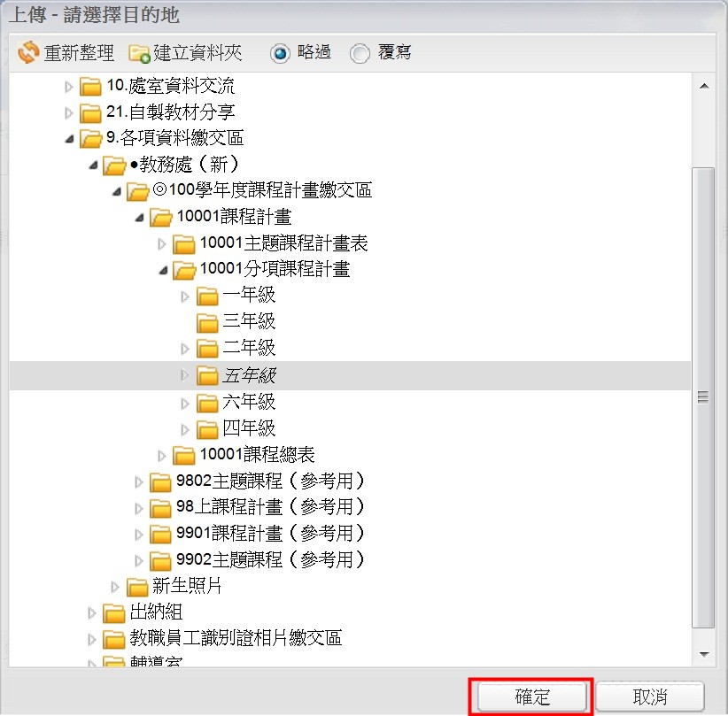Click the folder icon of 10001課程總表
This screenshot has width=728, height=716.
pos(184,455)
